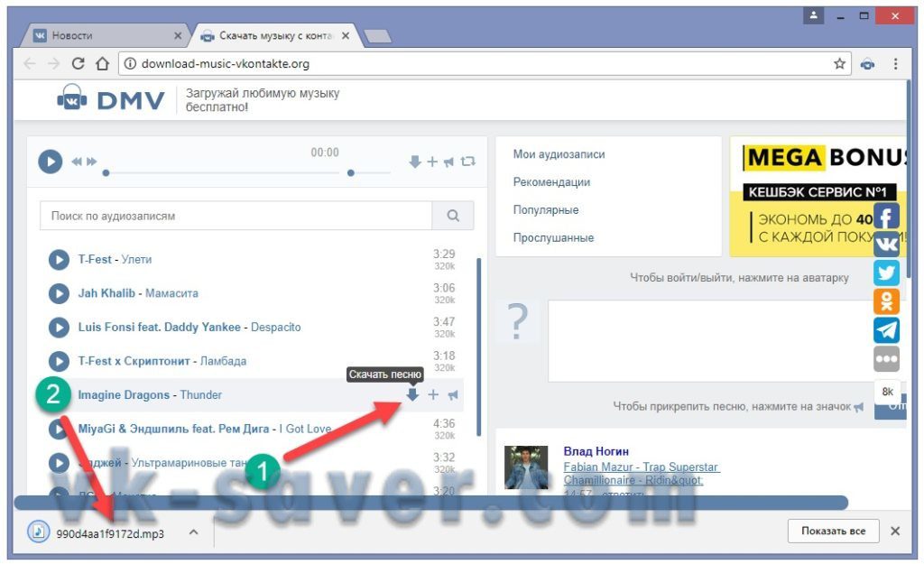Share via Facebook icon
This screenshot has height=564, width=924.
(886, 216)
